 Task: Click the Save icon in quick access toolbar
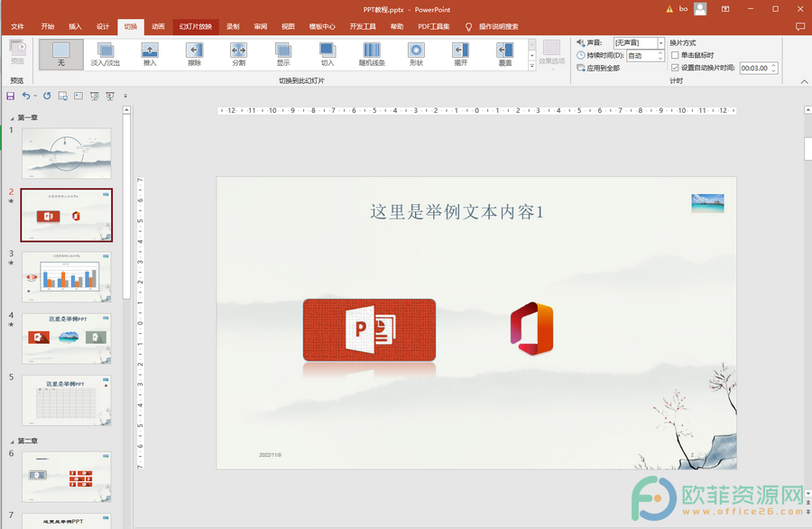pyautogui.click(x=10, y=96)
